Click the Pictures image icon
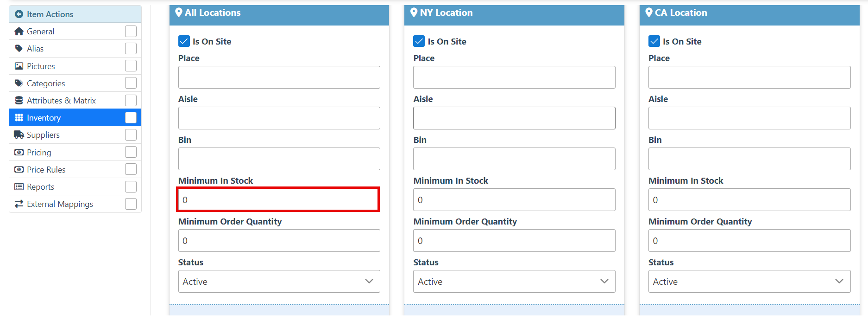Screen dimensions: 868x321 point(19,66)
